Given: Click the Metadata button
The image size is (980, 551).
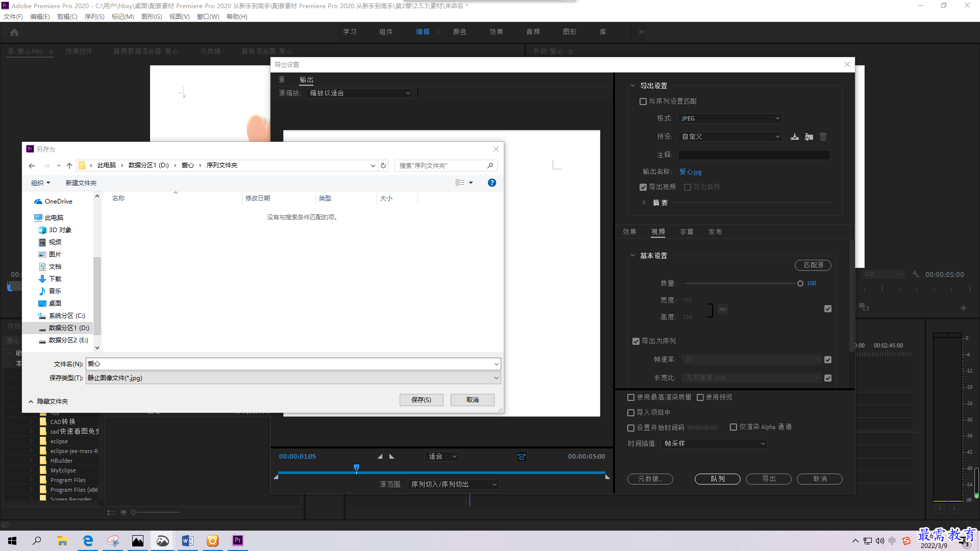Looking at the screenshot, I should pyautogui.click(x=650, y=479).
